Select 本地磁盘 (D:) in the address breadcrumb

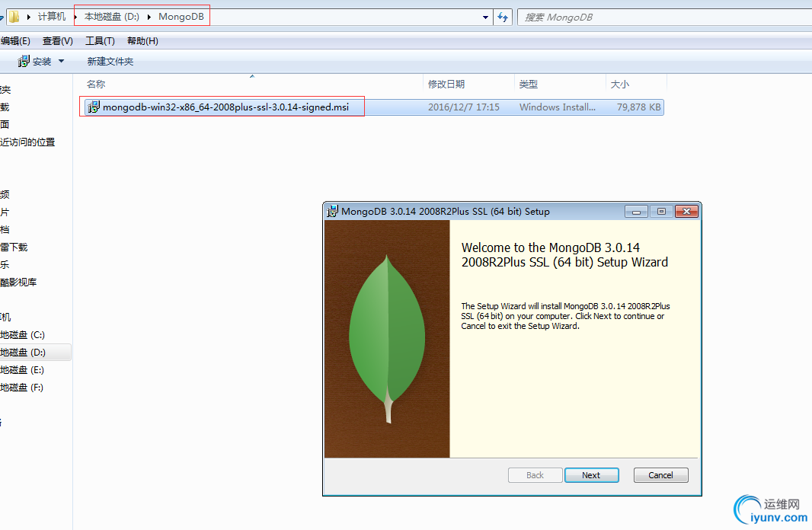(x=112, y=17)
